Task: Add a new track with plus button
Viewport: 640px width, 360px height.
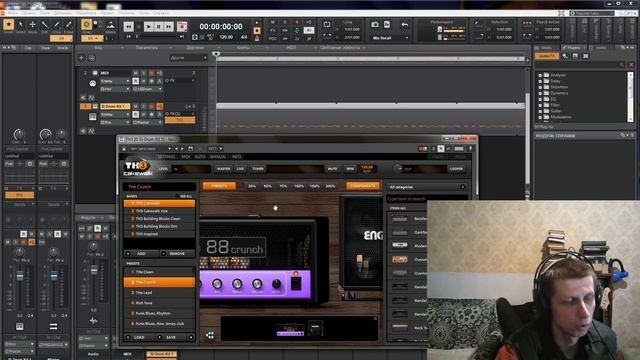Action: [81, 58]
